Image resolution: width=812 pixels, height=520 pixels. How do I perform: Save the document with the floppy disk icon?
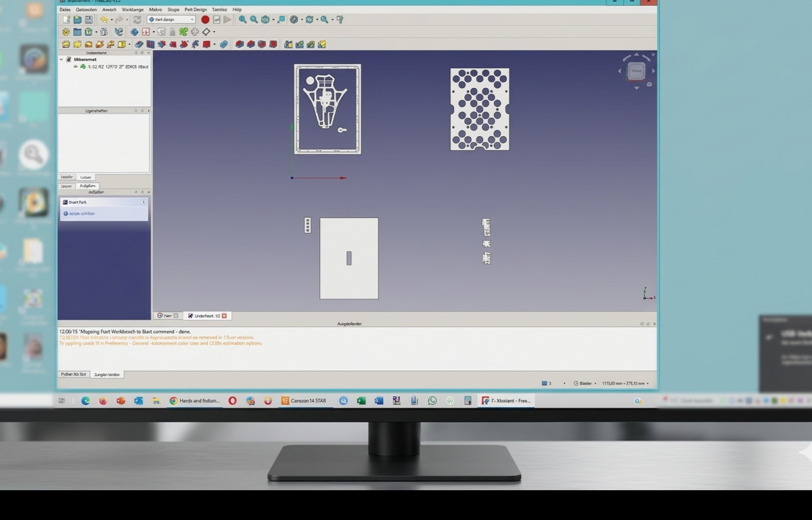[x=89, y=20]
